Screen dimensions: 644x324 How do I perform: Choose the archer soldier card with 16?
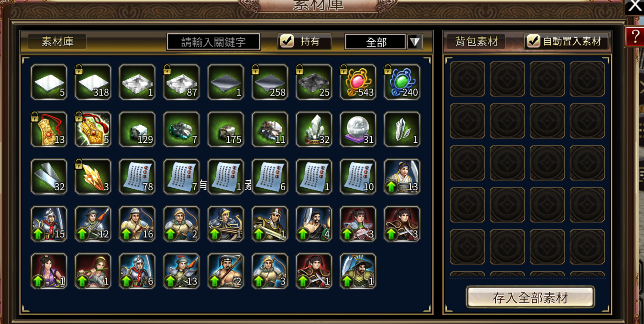click(x=137, y=224)
